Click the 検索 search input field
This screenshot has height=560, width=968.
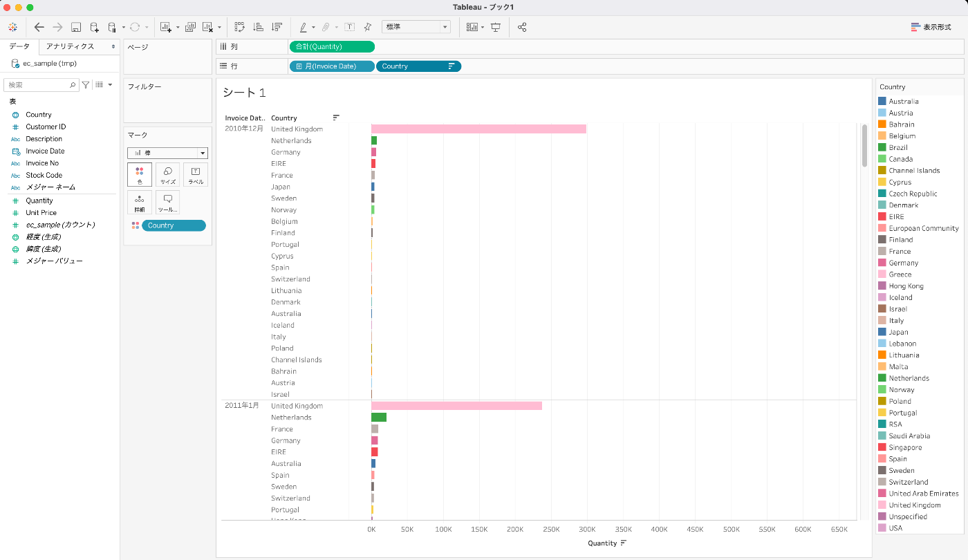pyautogui.click(x=40, y=85)
